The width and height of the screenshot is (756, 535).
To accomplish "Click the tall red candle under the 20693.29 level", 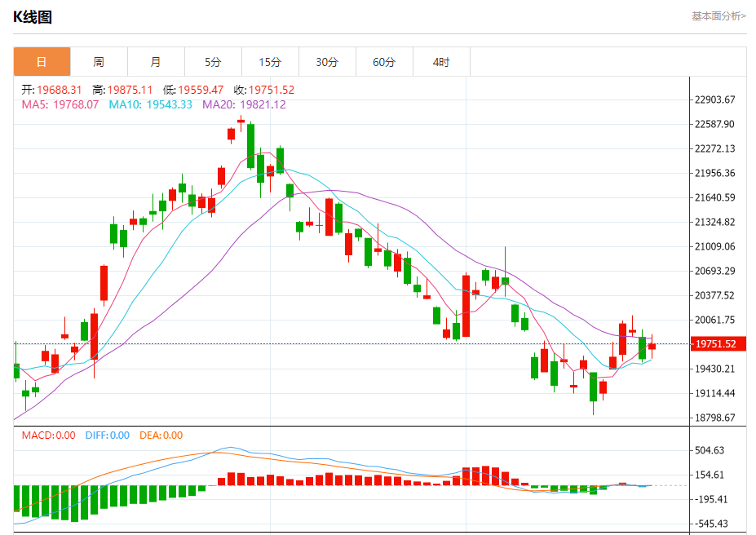I will [x=466, y=306].
